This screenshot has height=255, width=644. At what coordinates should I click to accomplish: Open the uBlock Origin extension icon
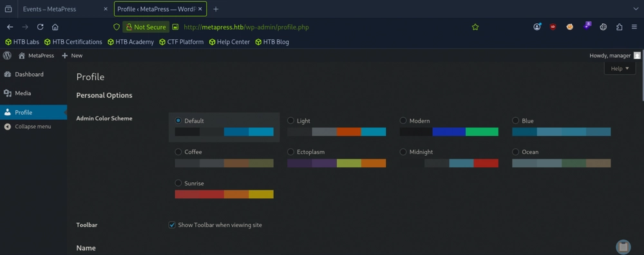pos(553,27)
